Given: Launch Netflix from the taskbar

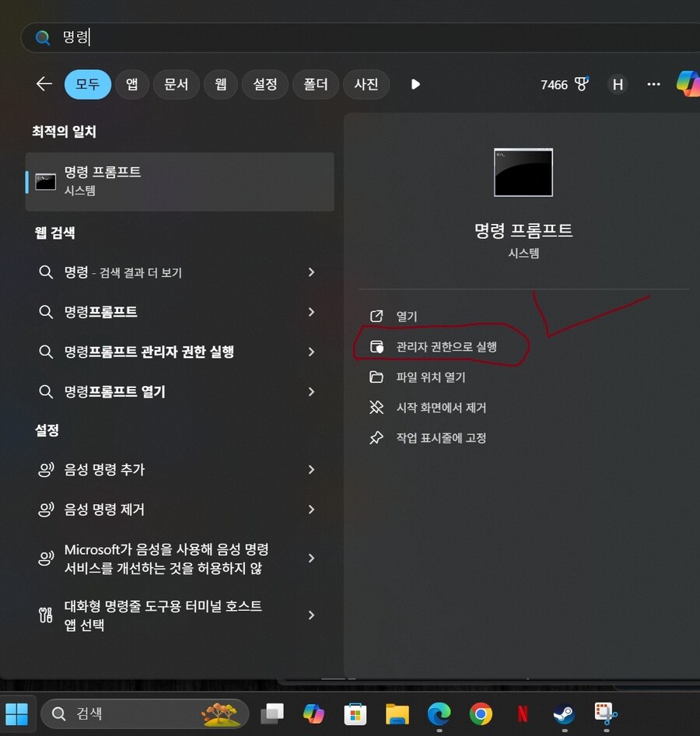Looking at the screenshot, I should pyautogui.click(x=523, y=713).
